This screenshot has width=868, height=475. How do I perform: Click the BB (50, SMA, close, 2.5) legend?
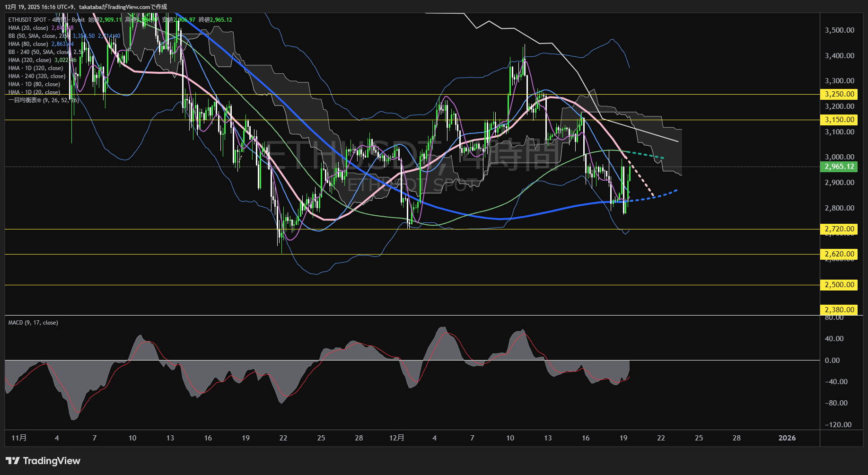[38, 36]
